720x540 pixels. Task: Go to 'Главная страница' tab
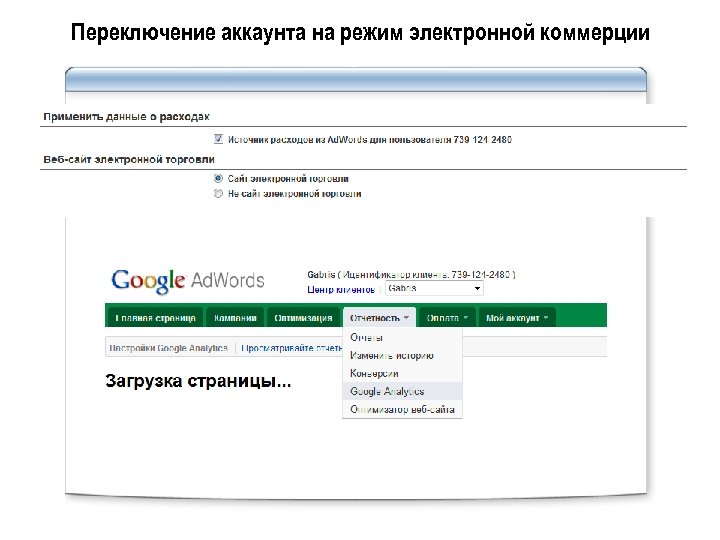[x=155, y=318]
